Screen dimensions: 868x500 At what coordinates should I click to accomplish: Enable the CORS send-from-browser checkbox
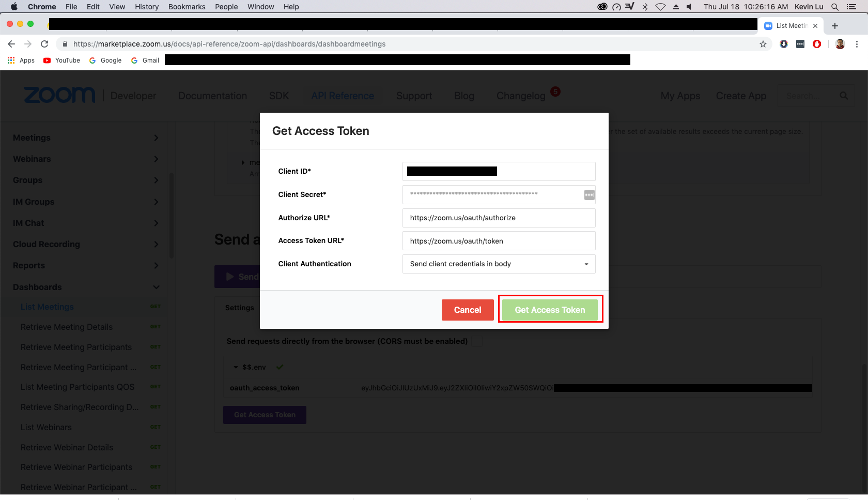coord(477,341)
